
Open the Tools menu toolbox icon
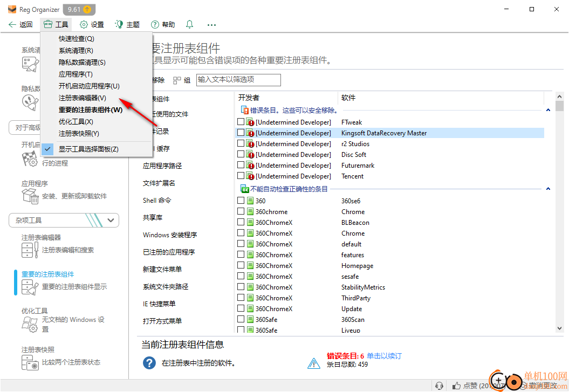pos(48,25)
